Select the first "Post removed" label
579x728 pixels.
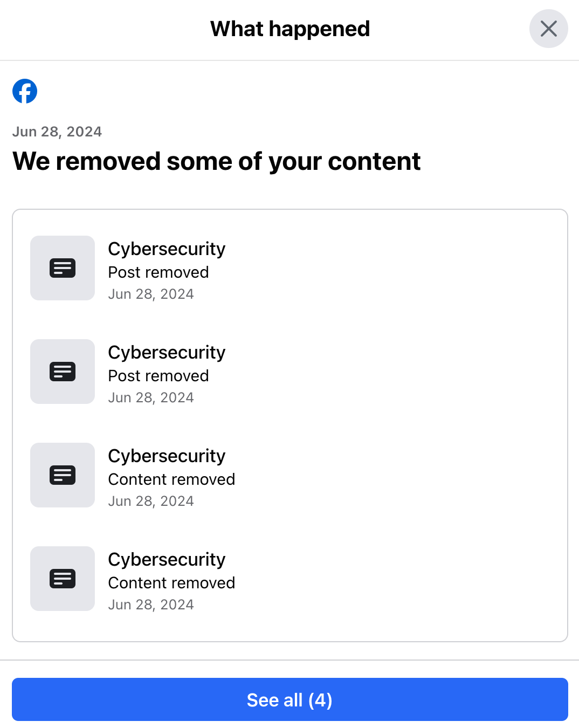click(158, 272)
